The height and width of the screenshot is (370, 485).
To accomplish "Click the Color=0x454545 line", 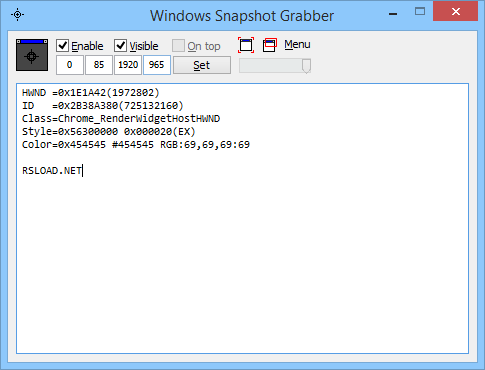I will [136, 145].
